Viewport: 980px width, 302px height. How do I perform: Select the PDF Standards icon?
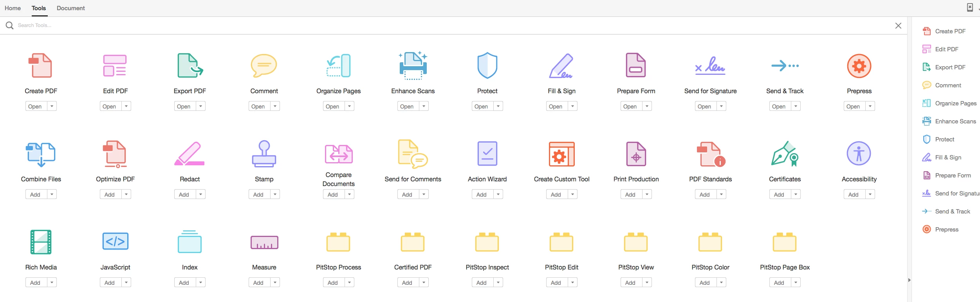click(711, 154)
